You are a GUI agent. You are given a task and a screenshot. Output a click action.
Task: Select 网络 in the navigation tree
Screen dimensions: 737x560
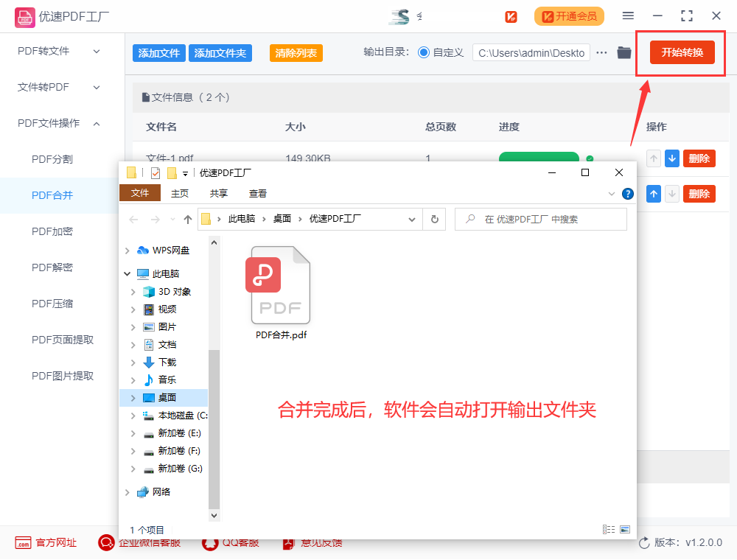click(x=161, y=492)
